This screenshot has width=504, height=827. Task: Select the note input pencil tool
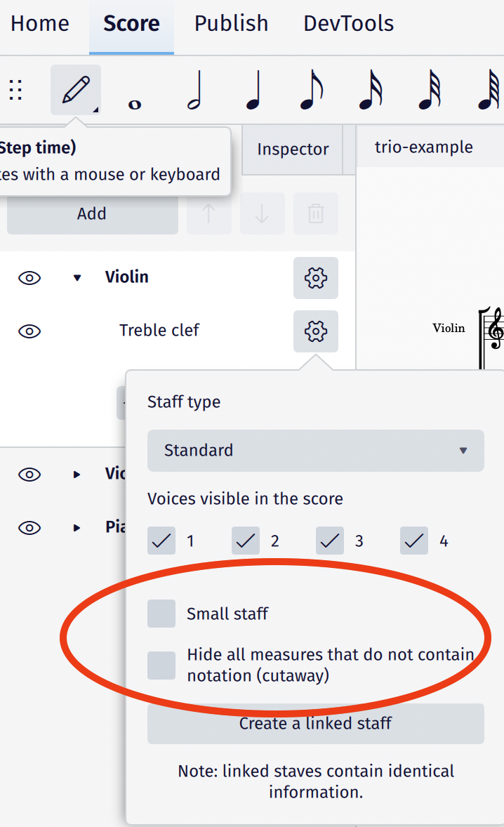75,89
